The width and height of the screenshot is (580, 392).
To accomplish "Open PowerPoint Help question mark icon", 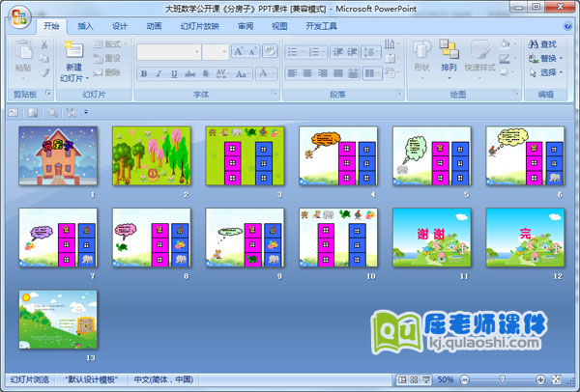I will point(567,26).
